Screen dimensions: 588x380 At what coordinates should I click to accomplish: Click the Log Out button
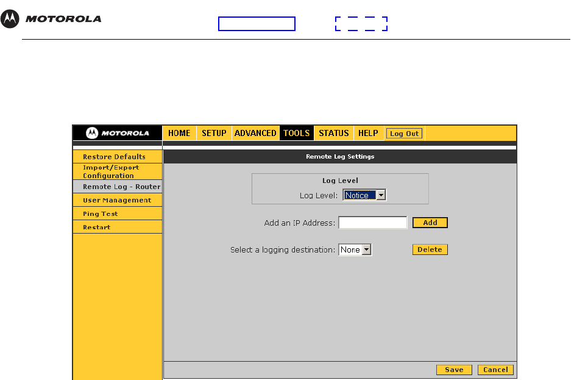tap(404, 134)
